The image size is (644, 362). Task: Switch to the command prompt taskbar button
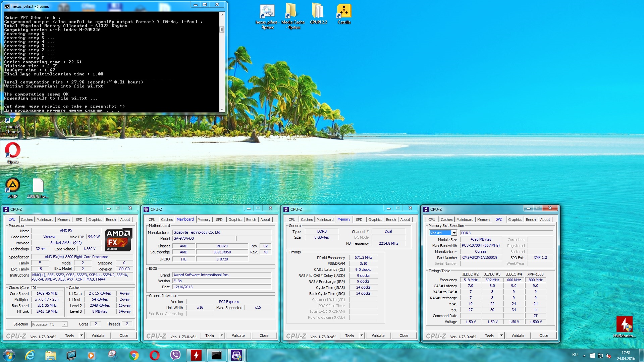point(216,355)
